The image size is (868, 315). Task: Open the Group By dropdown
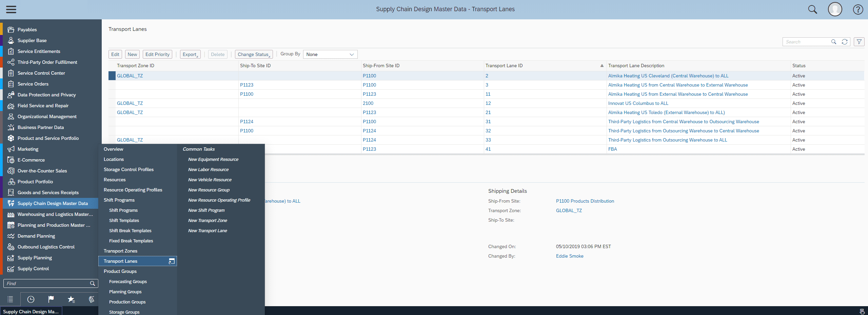coord(330,54)
